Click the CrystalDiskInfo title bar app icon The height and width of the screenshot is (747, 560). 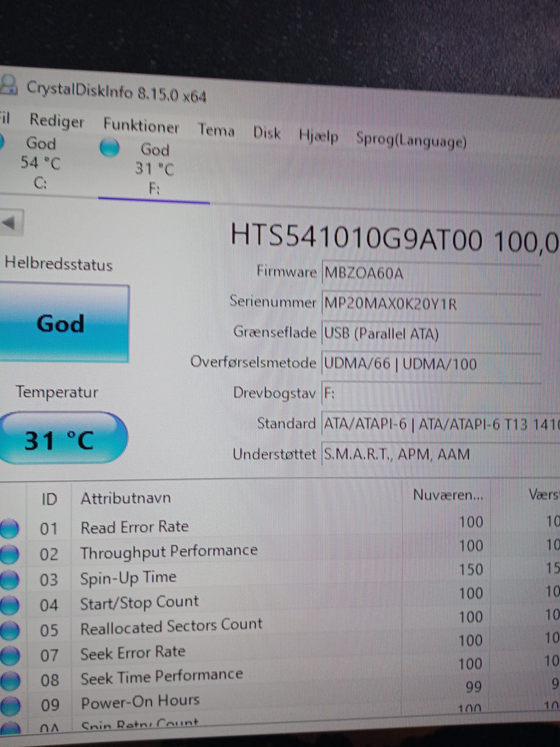pyautogui.click(x=8, y=84)
